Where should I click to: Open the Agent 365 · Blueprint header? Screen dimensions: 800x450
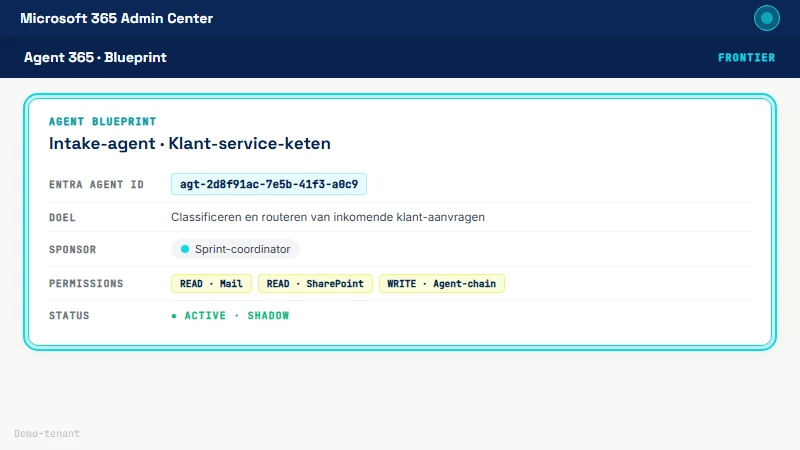(x=95, y=57)
